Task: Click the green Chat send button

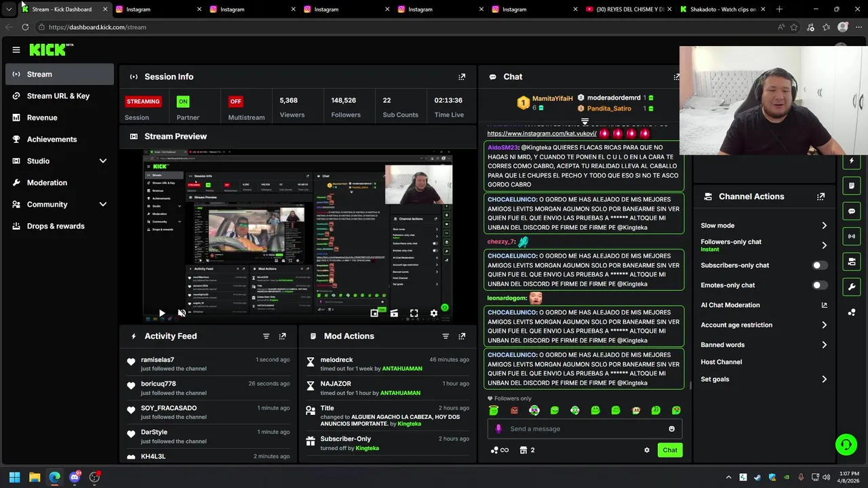Action: 670,450
